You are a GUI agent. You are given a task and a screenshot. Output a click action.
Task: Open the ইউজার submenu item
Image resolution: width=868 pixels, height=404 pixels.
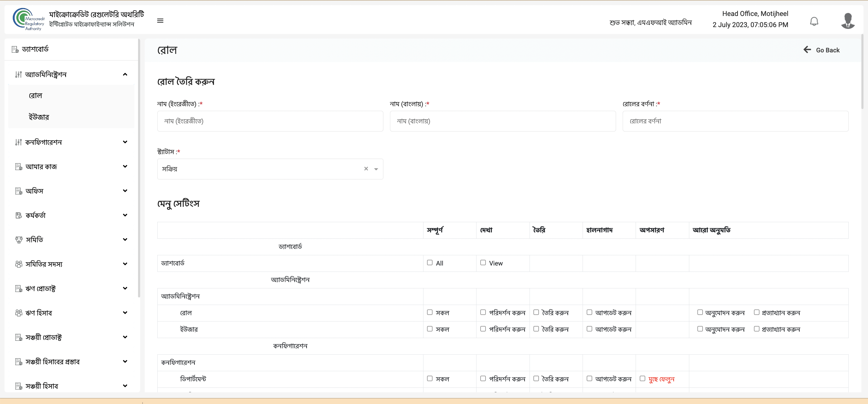coord(71,117)
